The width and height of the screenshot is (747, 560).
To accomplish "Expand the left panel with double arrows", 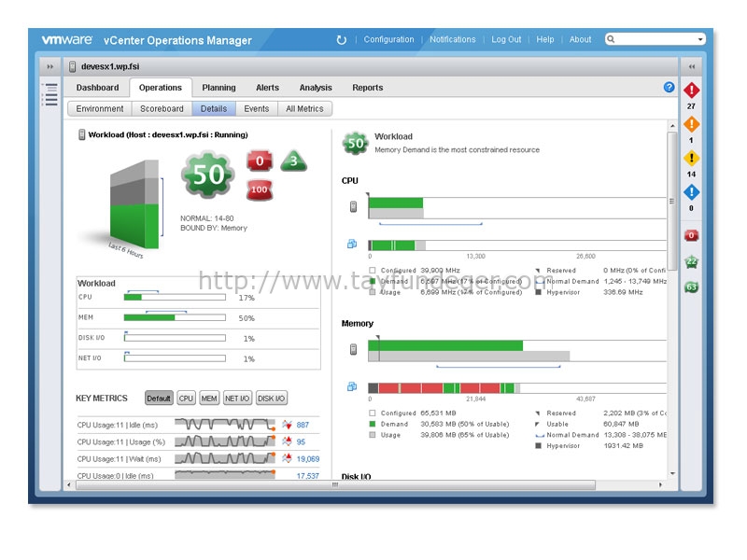I will (50, 66).
